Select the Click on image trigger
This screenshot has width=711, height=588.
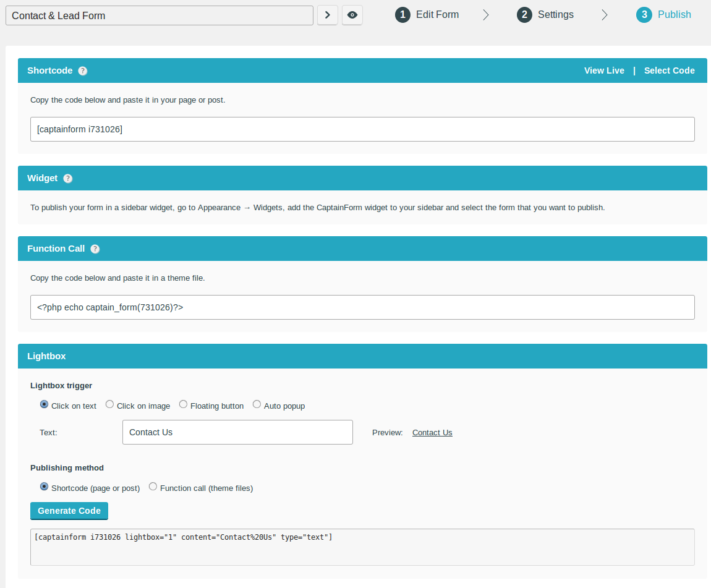[109, 403]
